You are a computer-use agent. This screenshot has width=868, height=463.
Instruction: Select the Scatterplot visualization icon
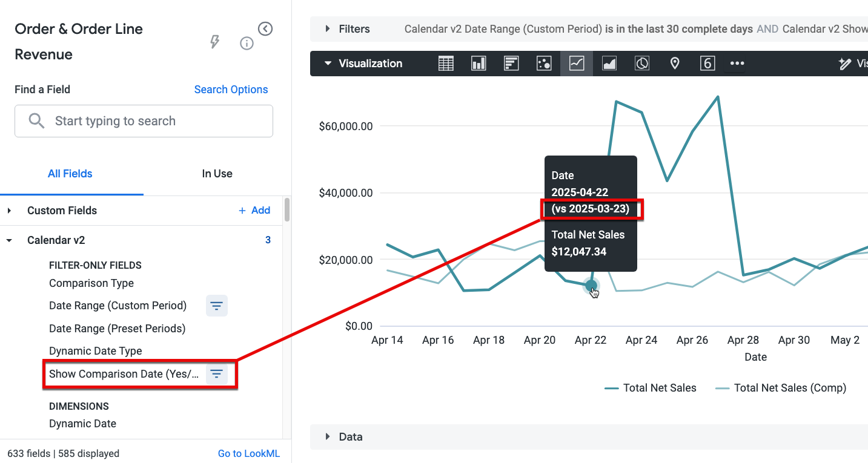point(544,64)
